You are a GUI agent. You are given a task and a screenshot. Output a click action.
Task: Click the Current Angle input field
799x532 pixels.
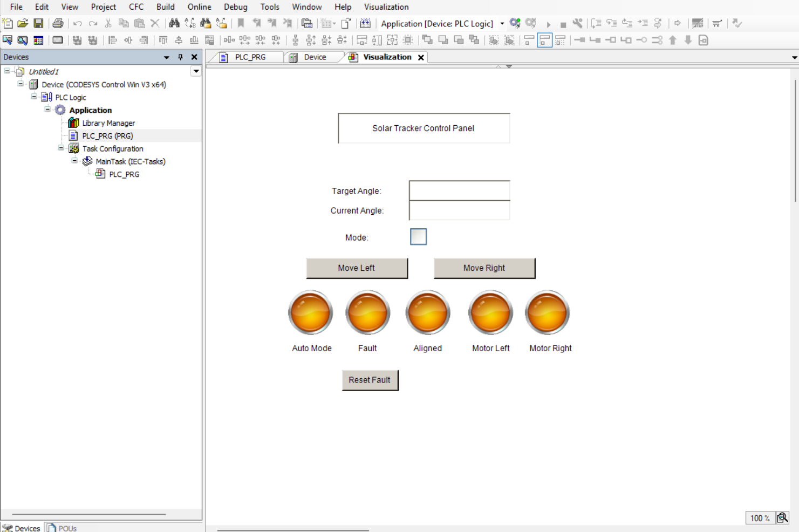pyautogui.click(x=459, y=210)
